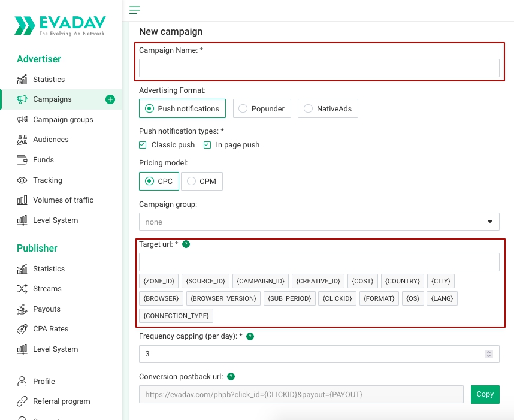Uncheck the In page push option

[207, 144]
